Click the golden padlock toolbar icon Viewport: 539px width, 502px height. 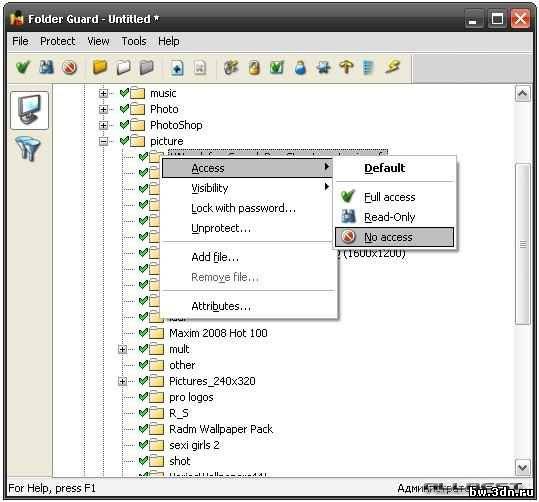(x=254, y=67)
